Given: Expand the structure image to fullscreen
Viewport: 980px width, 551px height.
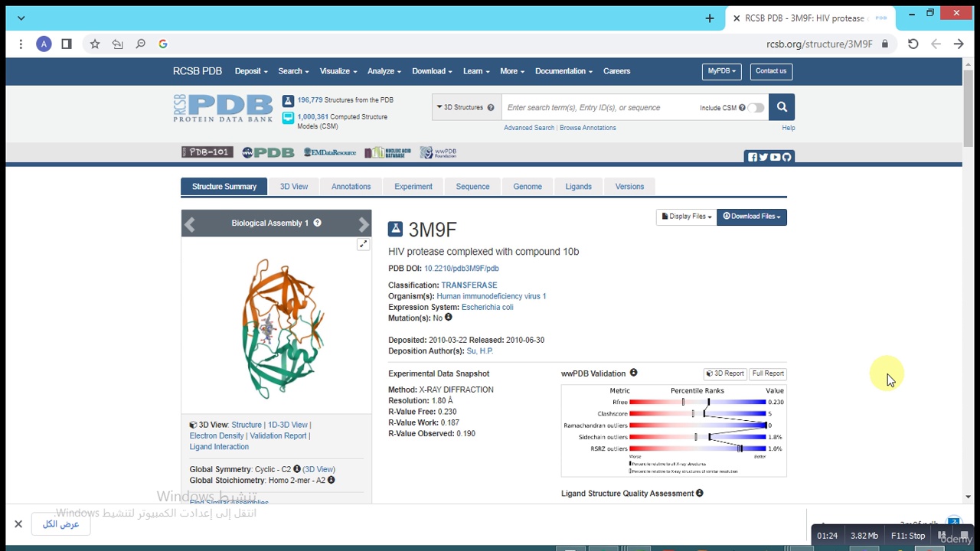Looking at the screenshot, I should [363, 244].
